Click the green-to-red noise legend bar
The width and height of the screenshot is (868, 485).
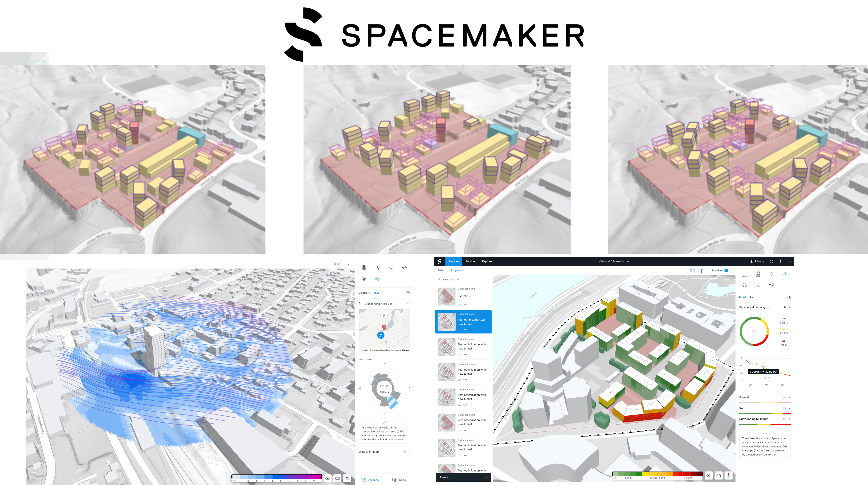coord(657,474)
